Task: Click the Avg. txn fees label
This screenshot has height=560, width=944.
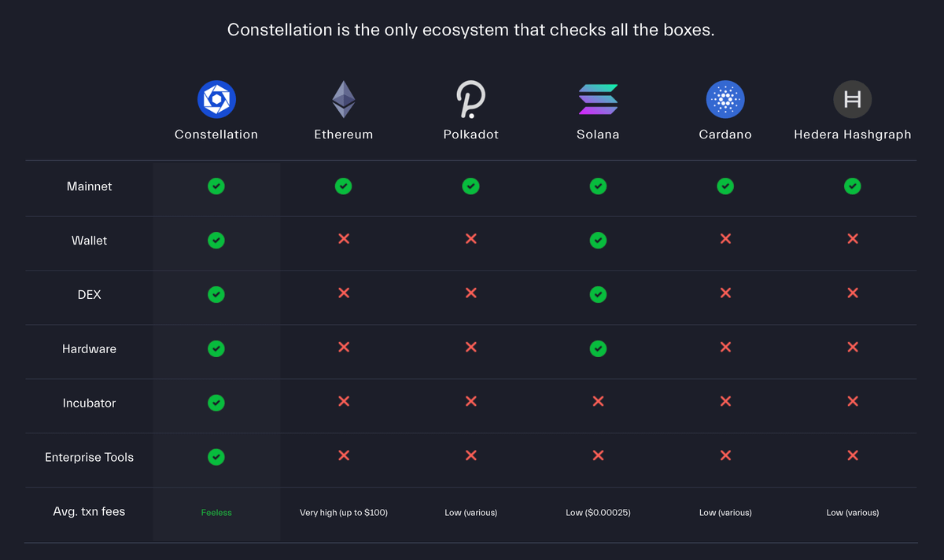Action: 89,511
